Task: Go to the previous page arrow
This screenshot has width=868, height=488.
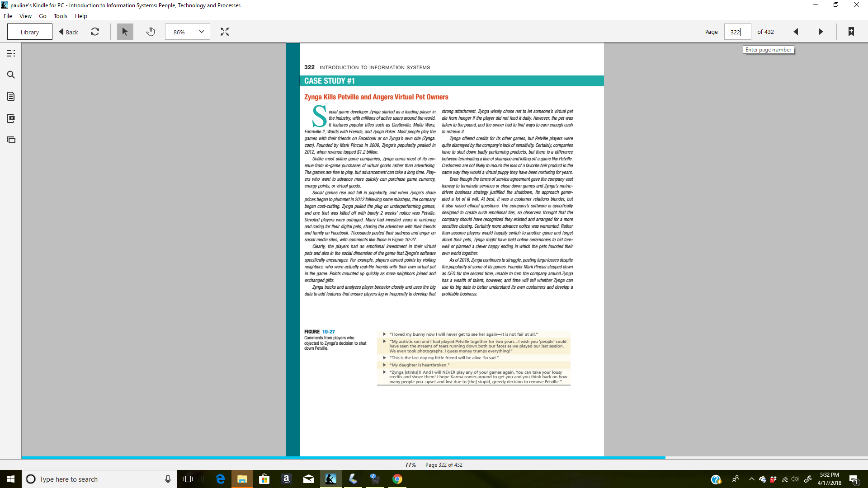Action: [796, 32]
